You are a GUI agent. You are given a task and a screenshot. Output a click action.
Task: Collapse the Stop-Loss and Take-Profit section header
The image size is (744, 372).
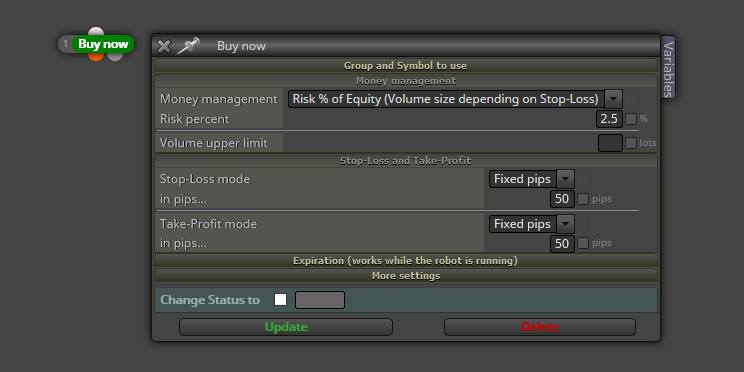406,160
